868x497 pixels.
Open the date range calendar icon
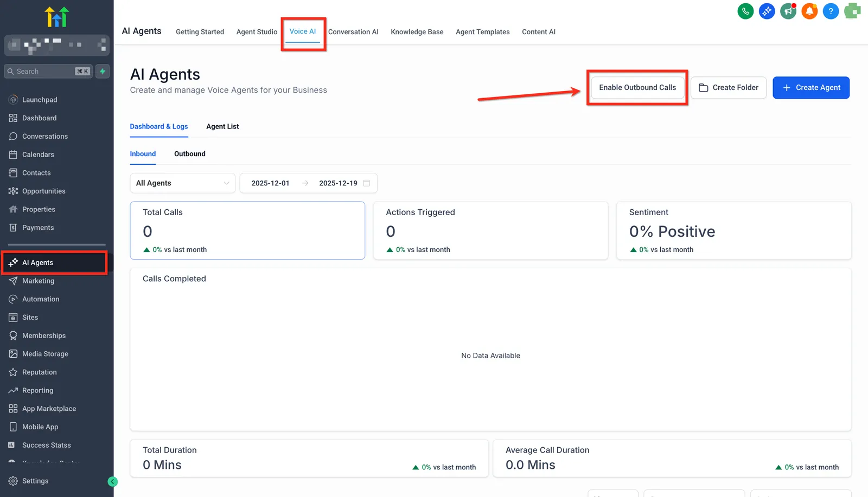coord(367,183)
